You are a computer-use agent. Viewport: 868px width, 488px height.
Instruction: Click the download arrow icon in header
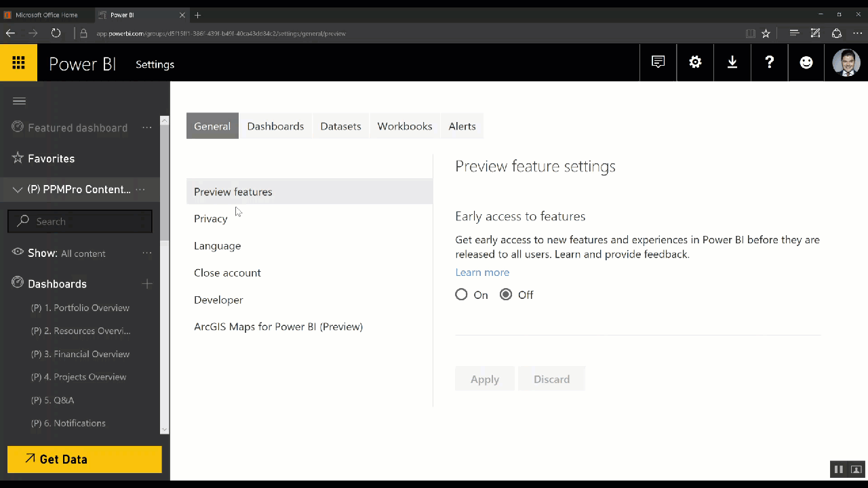732,62
